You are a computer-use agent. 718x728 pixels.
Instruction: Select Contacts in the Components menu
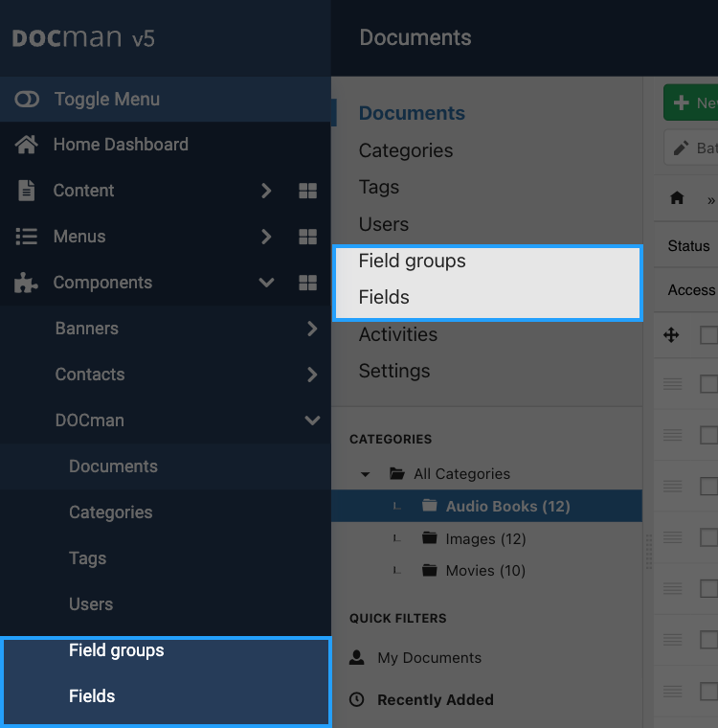coord(90,375)
